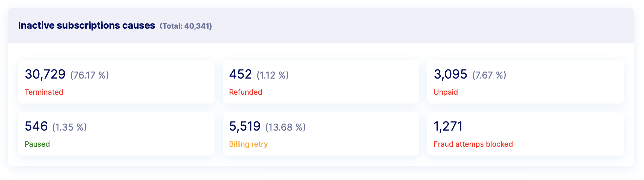Click the 76.17 % terminated percentage
The width and height of the screenshot is (644, 180).
pyautogui.click(x=89, y=75)
